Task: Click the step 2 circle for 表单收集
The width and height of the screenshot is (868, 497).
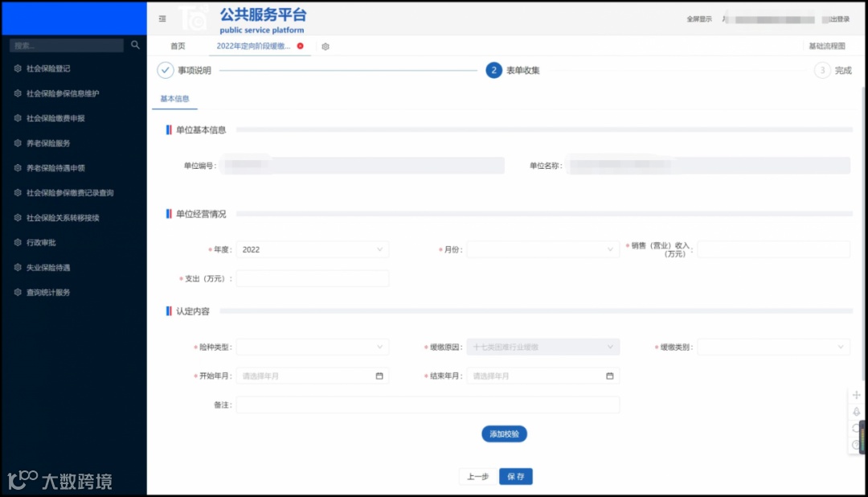Action: point(493,70)
